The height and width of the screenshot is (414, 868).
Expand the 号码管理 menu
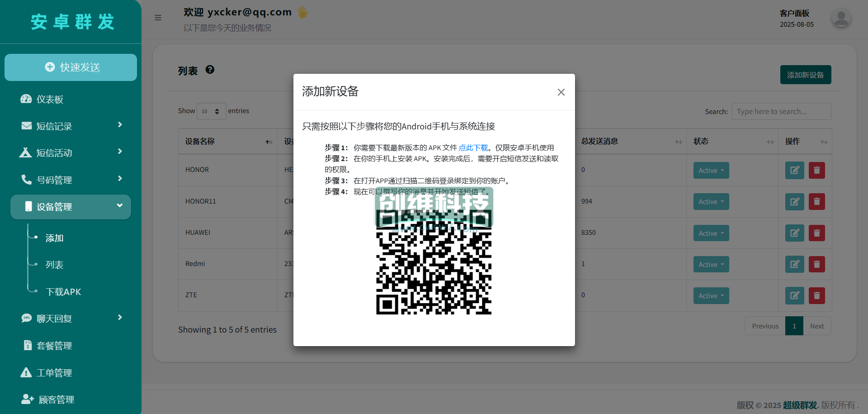click(71, 180)
